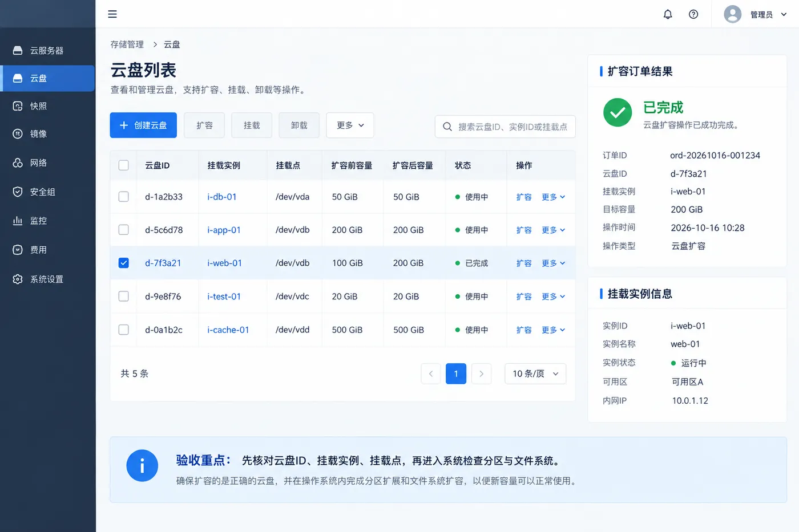Toggle the hamburger menu icon
This screenshot has width=799, height=532.
pyautogui.click(x=112, y=14)
